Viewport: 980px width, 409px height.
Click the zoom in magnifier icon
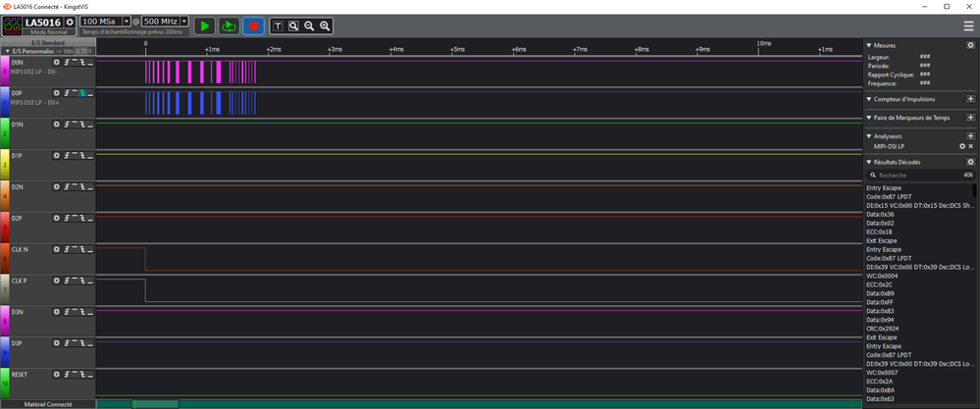point(325,26)
